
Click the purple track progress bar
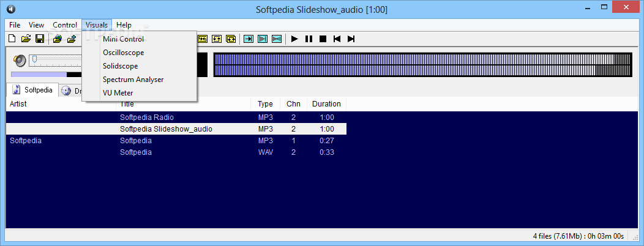click(x=39, y=75)
